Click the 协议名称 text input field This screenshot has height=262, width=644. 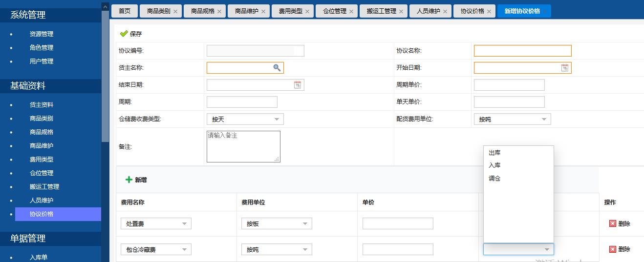(x=522, y=51)
